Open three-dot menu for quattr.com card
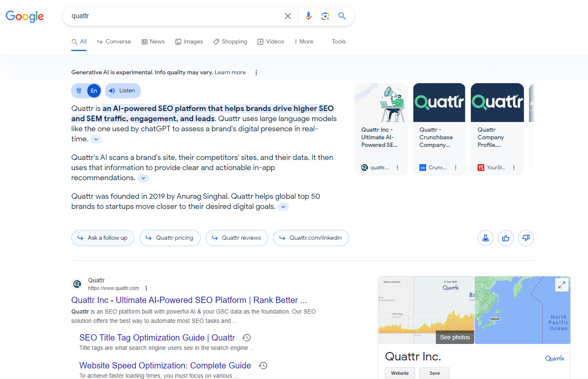Viewport: 588px width, 379px height. point(397,168)
